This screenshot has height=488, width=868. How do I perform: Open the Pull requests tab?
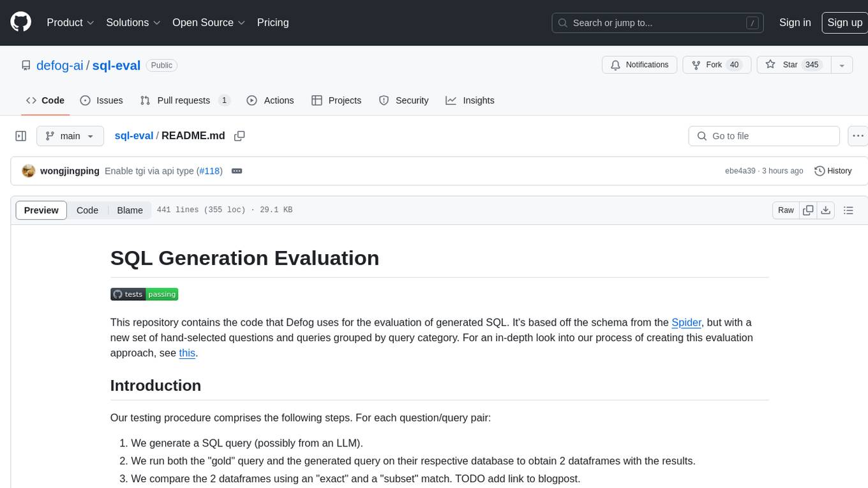click(185, 100)
